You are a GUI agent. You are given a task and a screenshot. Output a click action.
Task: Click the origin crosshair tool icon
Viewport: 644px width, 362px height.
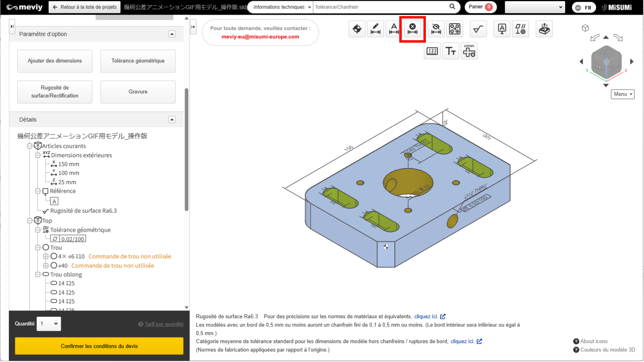[x=357, y=29]
